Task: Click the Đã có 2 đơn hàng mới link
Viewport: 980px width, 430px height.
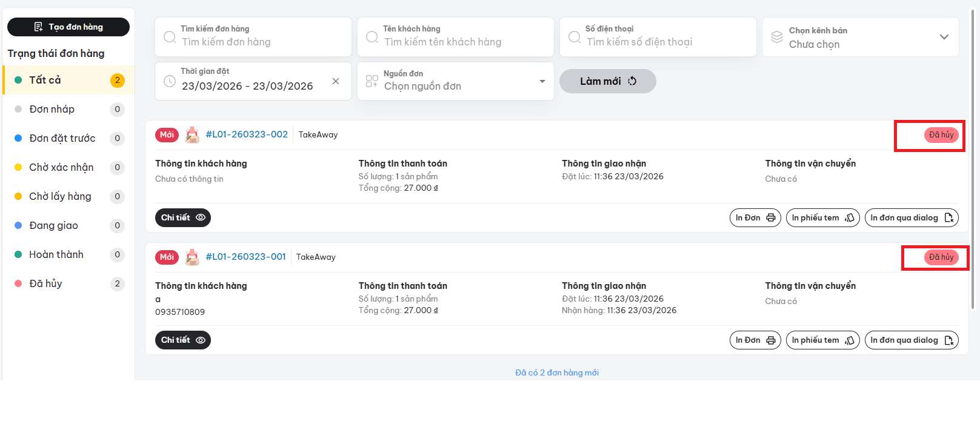Action: (557, 372)
